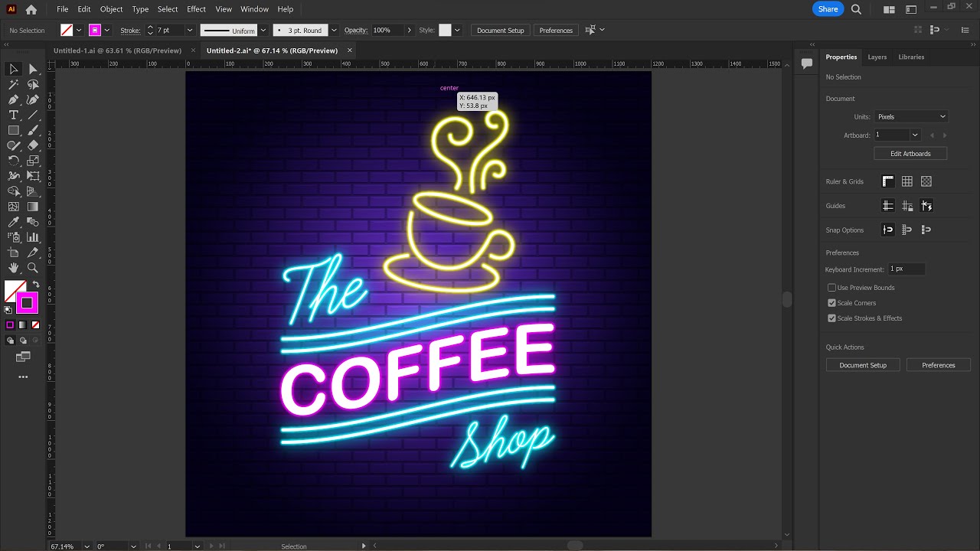The height and width of the screenshot is (551, 980).
Task: Select the Shape Builder tool
Action: [x=13, y=191]
